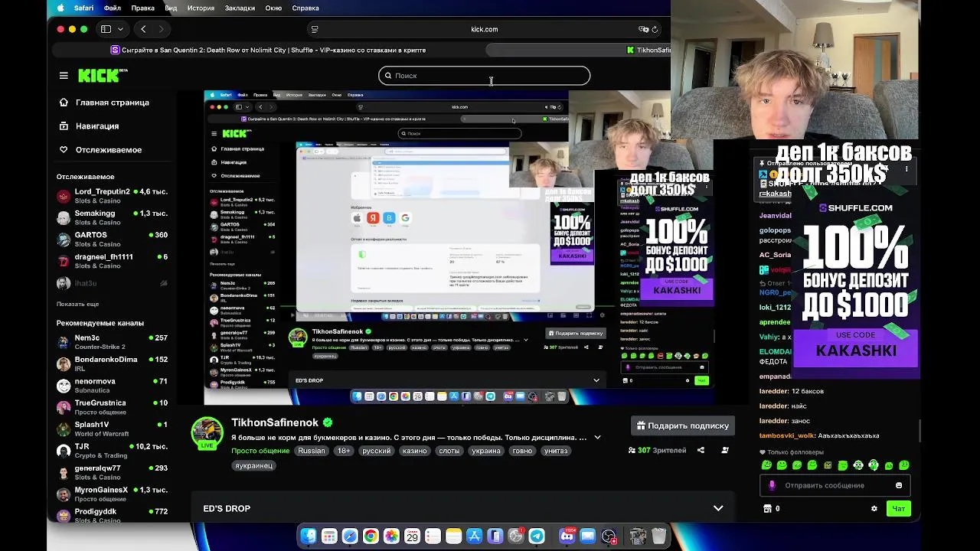980x551 pixels.
Task: Share the stream via share icon
Action: tap(701, 450)
